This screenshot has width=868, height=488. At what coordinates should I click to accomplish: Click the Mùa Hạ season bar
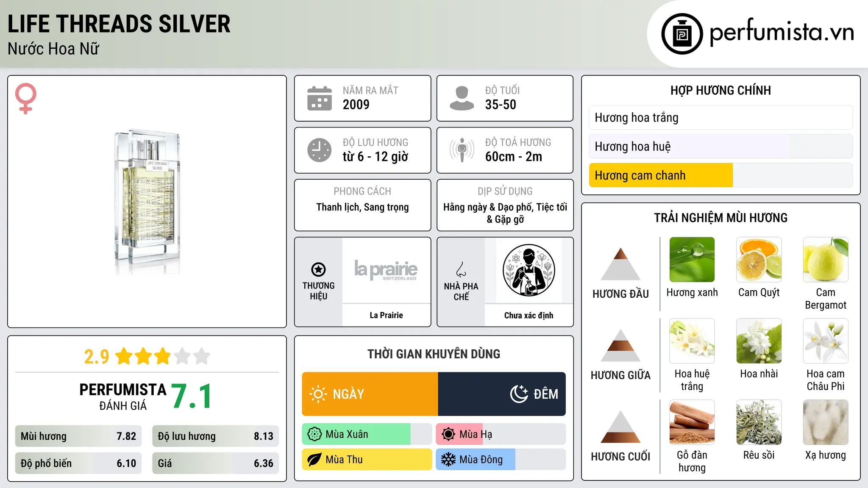(x=501, y=434)
